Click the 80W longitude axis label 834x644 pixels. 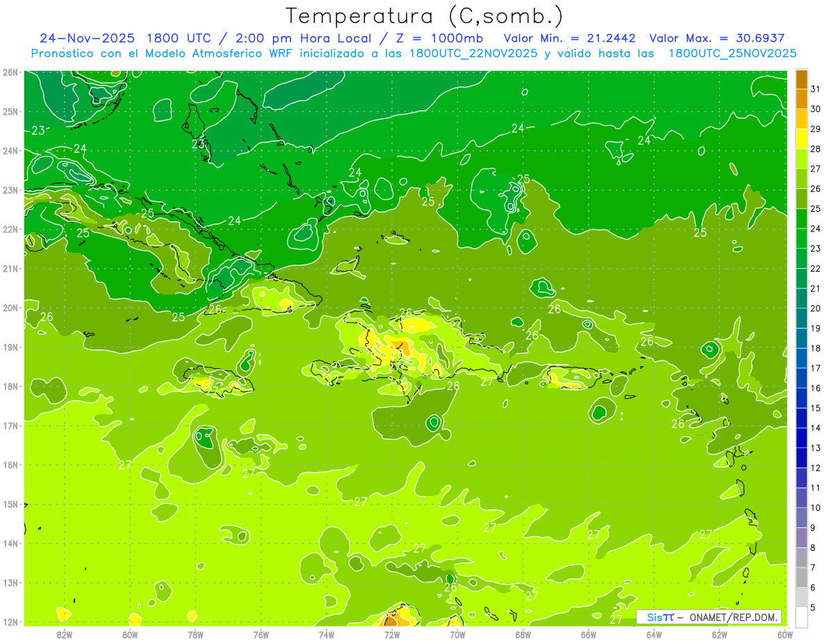tap(130, 634)
